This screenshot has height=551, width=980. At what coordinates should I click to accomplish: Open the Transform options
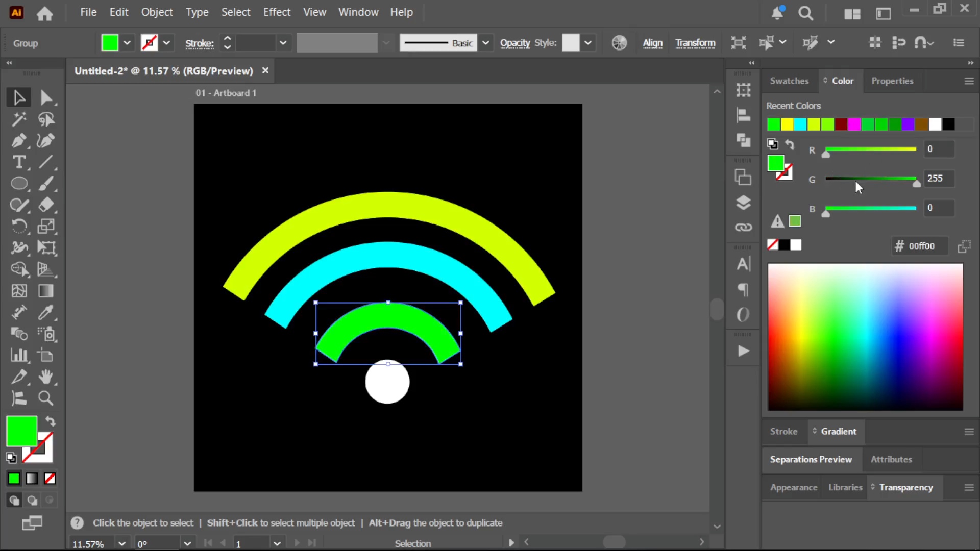tap(695, 43)
